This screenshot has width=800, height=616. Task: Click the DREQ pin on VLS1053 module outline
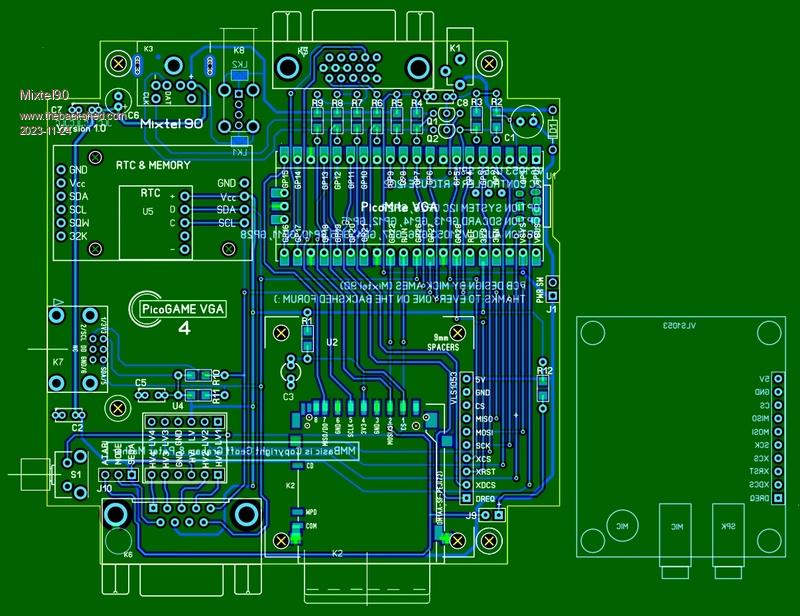tap(763, 497)
